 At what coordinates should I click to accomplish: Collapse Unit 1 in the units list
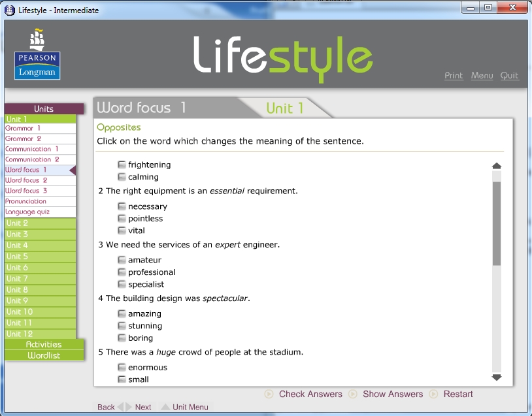click(x=40, y=119)
